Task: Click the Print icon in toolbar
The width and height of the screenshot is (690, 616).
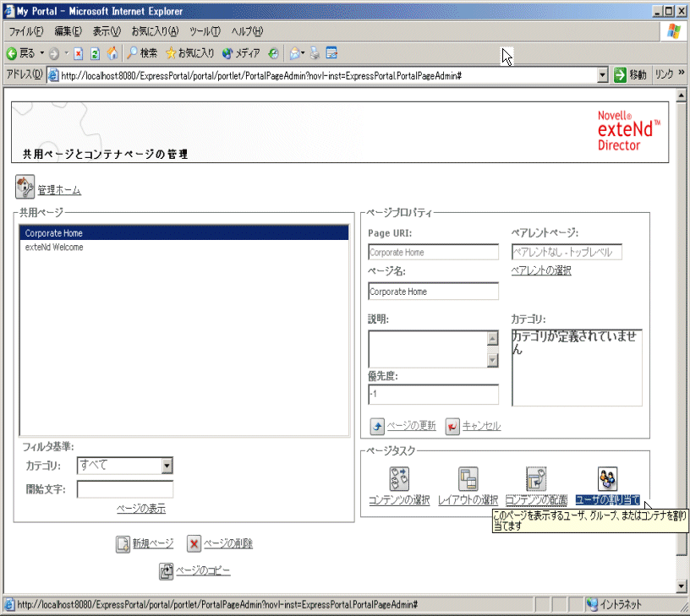Action: click(315, 53)
